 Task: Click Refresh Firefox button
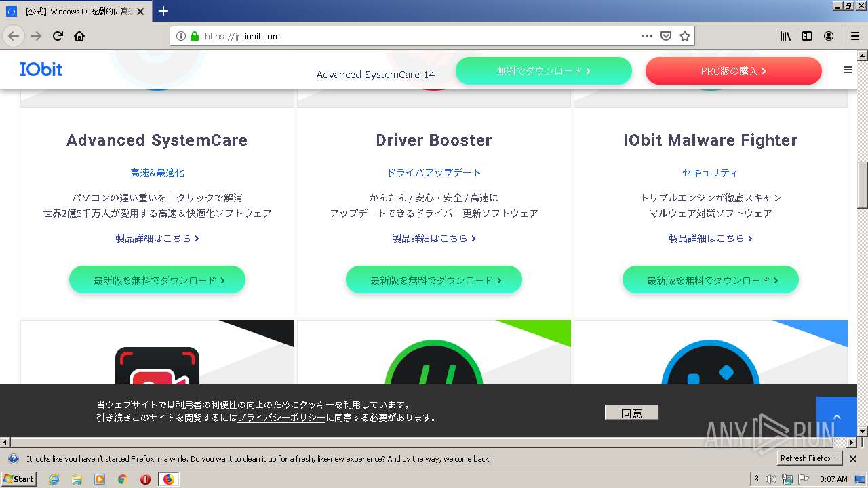[810, 459]
